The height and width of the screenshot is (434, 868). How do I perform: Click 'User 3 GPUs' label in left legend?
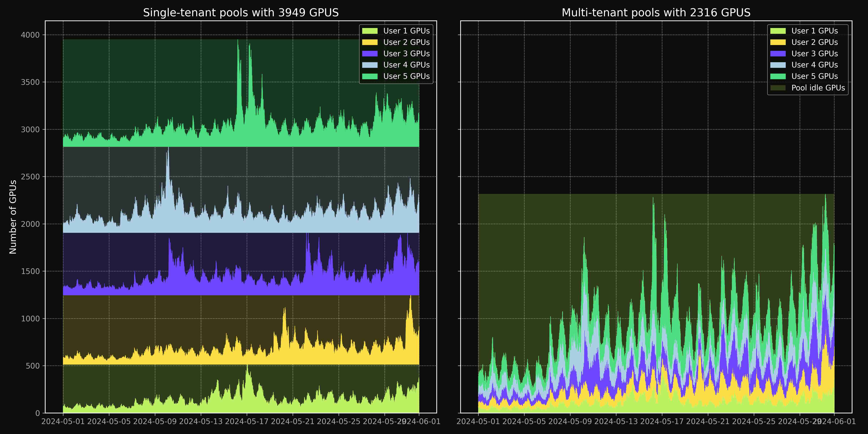coord(406,54)
